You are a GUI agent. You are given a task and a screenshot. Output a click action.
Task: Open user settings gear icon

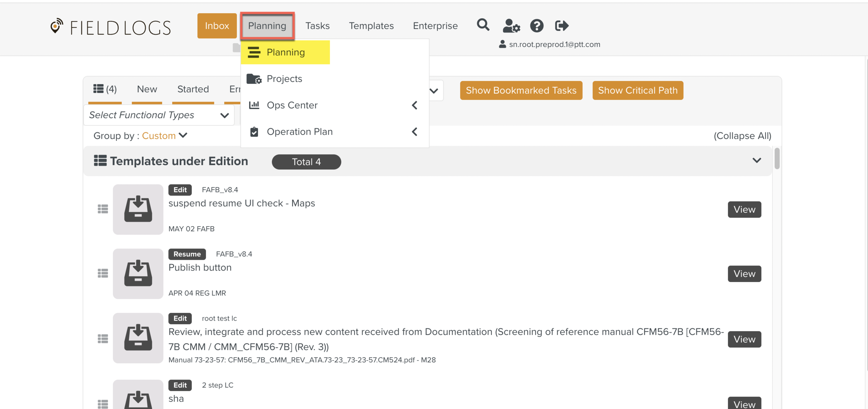511,26
